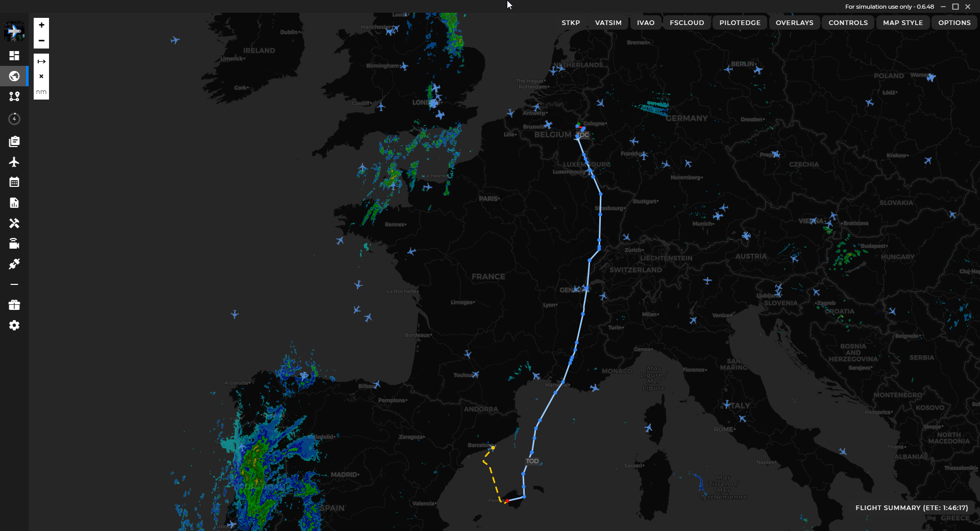
Task: Open the crossed tools icon
Action: click(14, 223)
